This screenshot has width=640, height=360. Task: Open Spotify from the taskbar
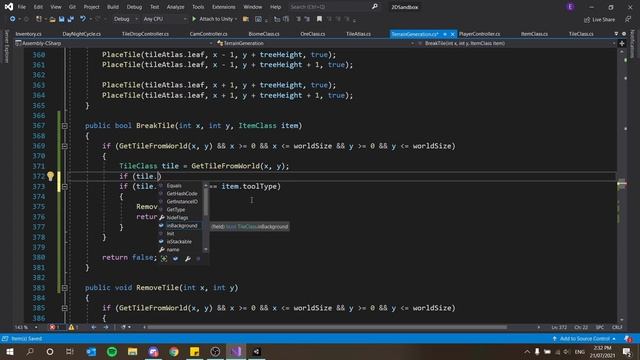click(112, 351)
